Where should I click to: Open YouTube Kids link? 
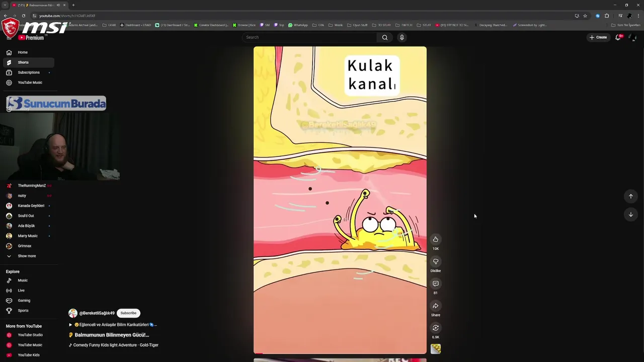coord(28,355)
